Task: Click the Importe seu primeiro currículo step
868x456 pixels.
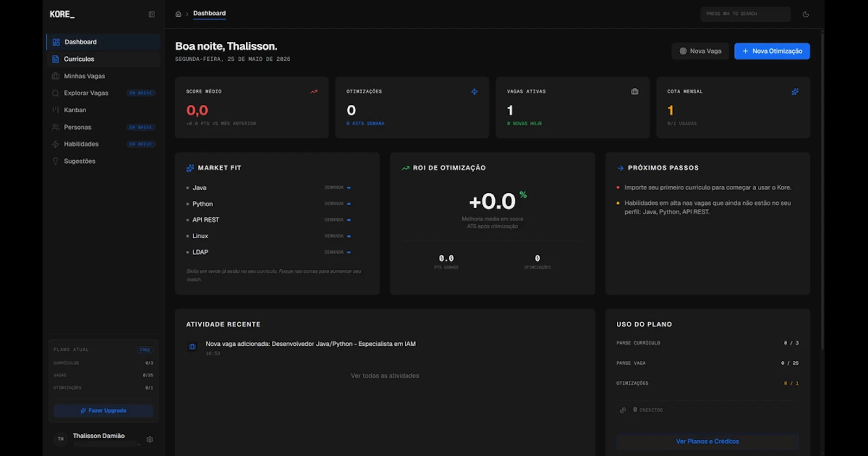Action: 707,188
